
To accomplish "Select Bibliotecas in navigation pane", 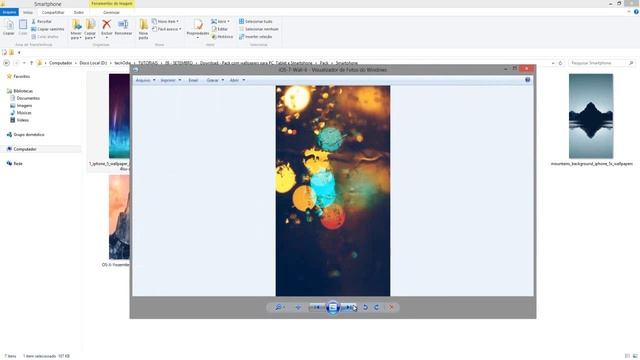I will pos(20,91).
